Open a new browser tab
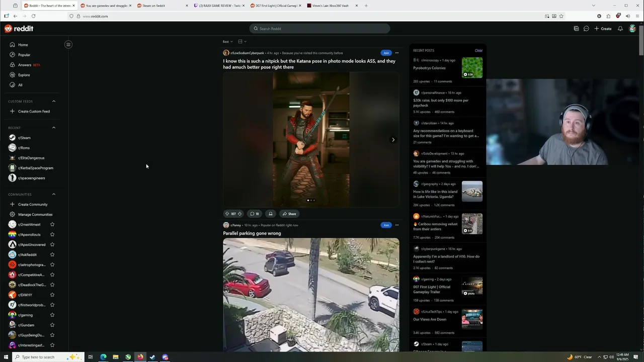644x362 pixels. pyautogui.click(x=366, y=6)
